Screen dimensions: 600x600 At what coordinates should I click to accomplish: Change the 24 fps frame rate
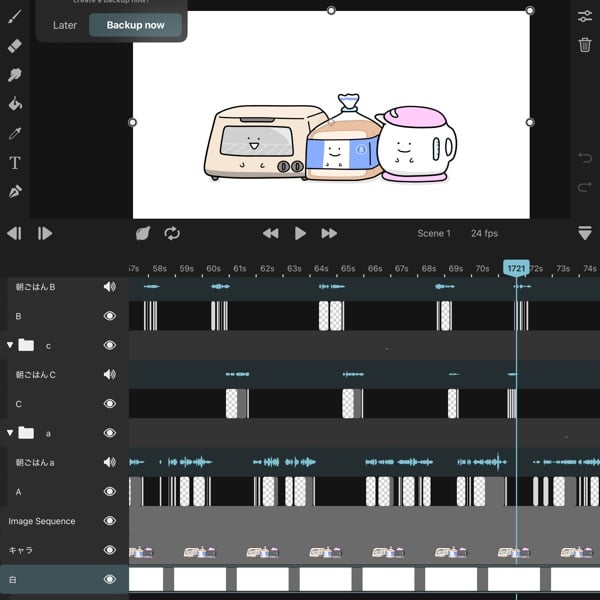tap(484, 233)
